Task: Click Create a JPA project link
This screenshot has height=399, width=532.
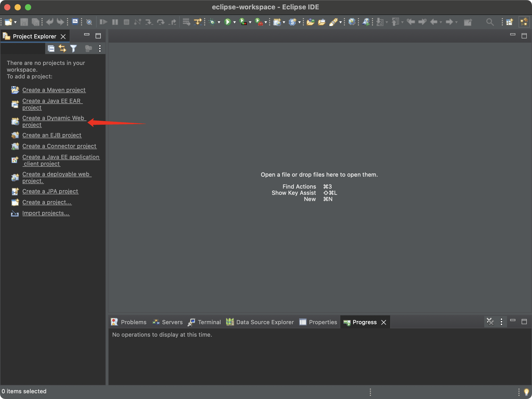Action: pyautogui.click(x=50, y=191)
